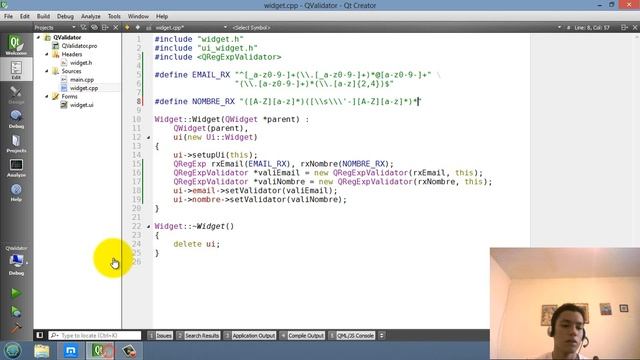Screen dimensions: 640x360
Task: Fold the constructor at line 12
Action: [148, 138]
